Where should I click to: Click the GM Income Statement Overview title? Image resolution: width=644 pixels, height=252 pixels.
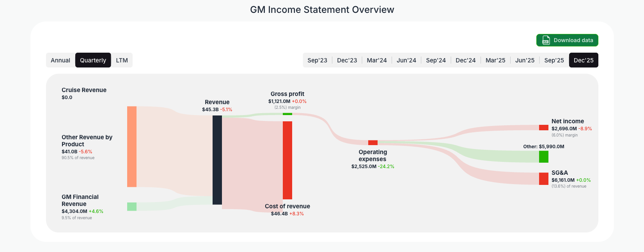[322, 9]
